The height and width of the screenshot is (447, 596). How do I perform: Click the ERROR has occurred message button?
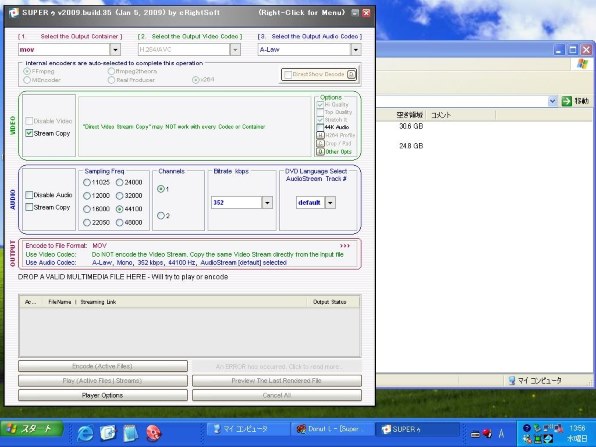(277, 366)
